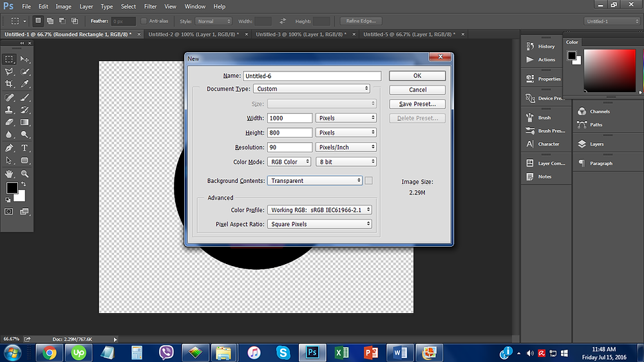The image size is (644, 362).
Task: Select the Crop tool
Action: [x=9, y=84]
